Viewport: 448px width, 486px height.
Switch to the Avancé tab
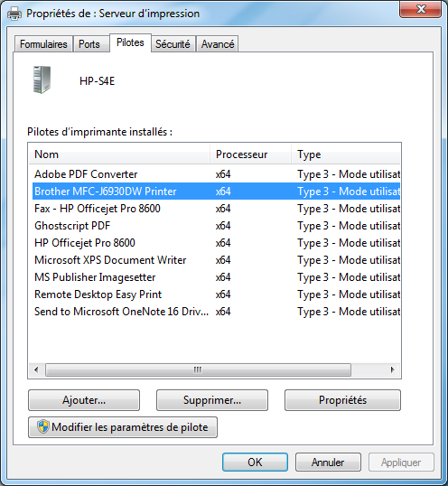218,44
